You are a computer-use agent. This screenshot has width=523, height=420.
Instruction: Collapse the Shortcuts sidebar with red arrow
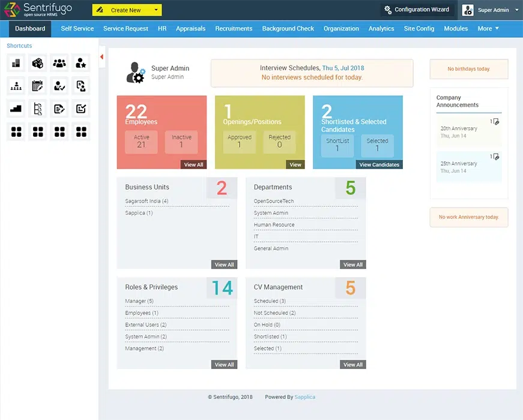point(101,57)
